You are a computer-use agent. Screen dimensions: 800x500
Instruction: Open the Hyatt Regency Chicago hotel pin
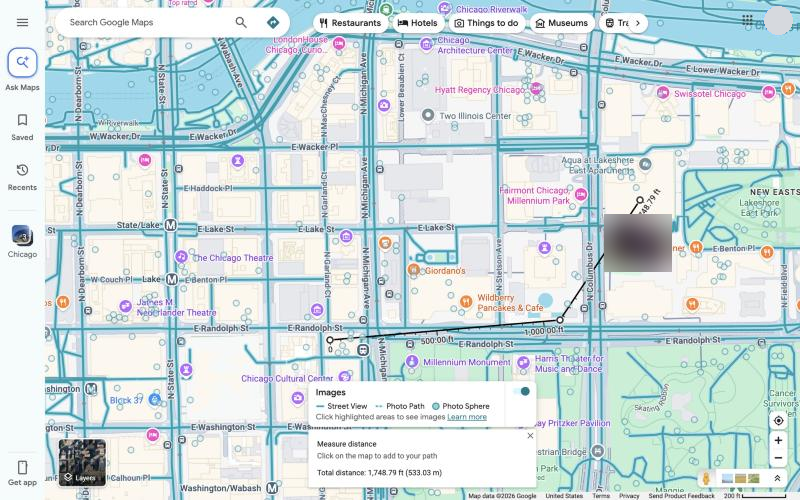coord(536,88)
